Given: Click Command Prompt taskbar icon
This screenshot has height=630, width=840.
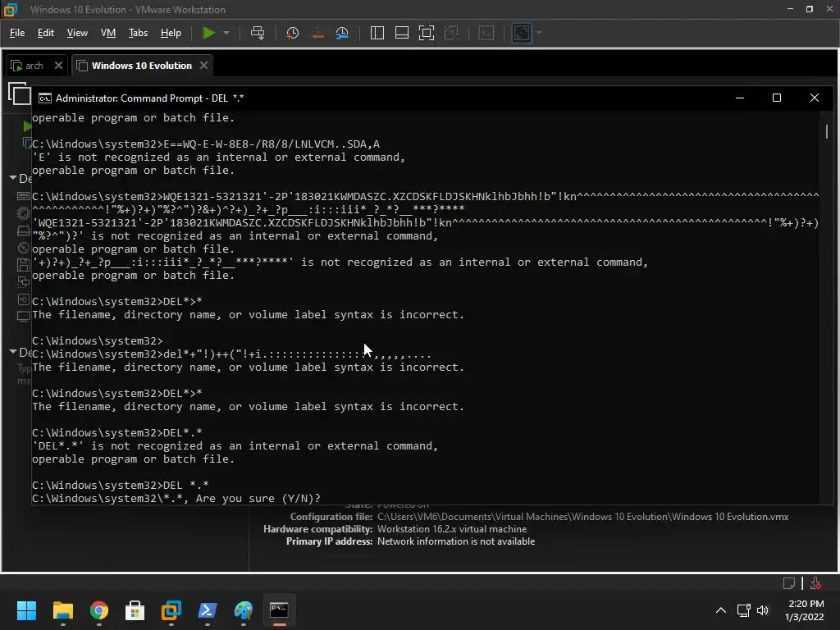Looking at the screenshot, I should point(279,610).
